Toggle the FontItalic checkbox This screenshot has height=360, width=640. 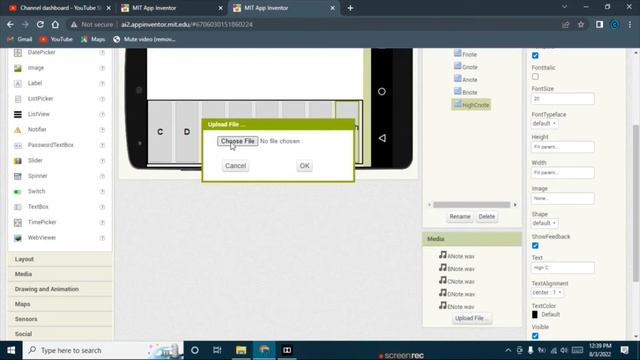[535, 76]
